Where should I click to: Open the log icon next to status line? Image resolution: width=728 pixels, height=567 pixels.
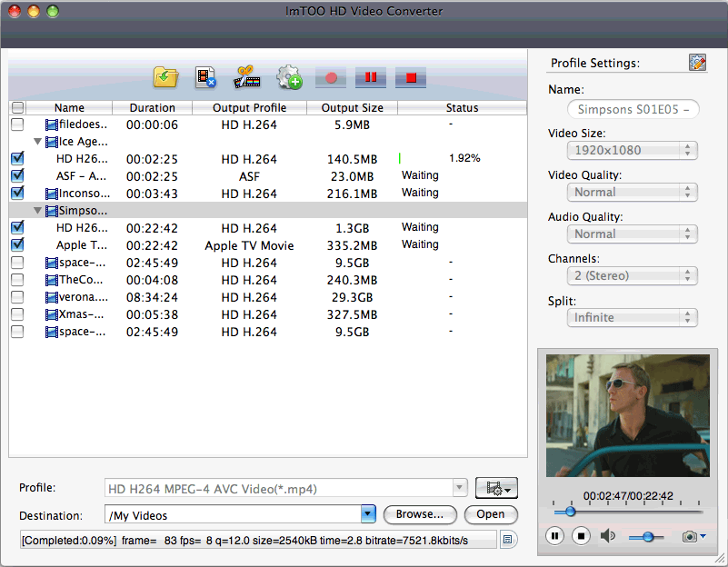point(507,540)
